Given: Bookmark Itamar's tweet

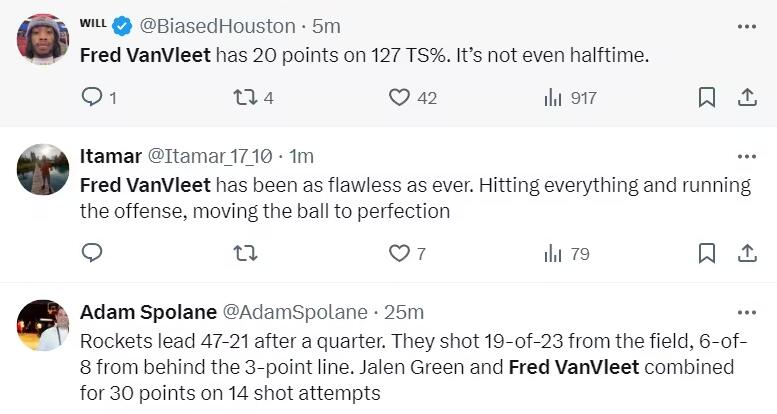Looking at the screenshot, I should click(706, 253).
